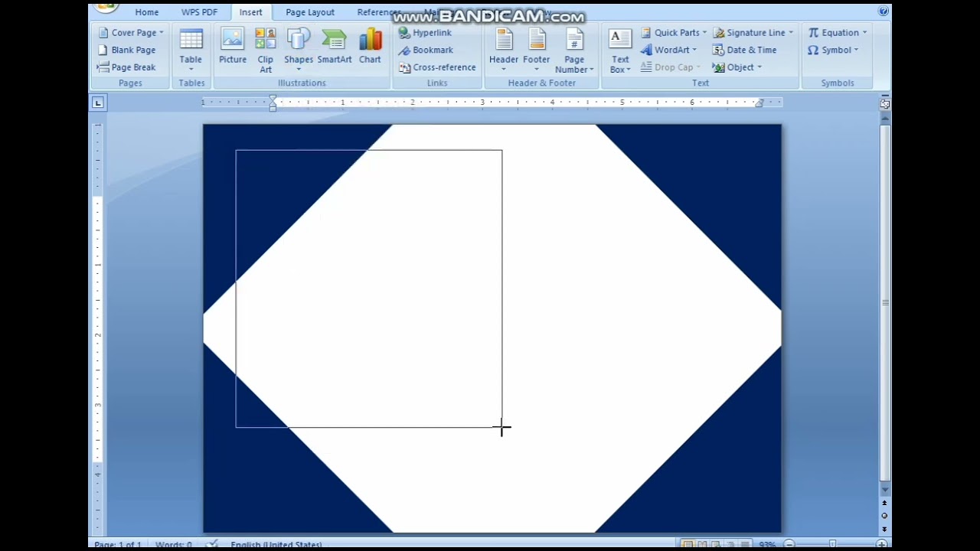980x551 pixels.
Task: Open the Page Number dropdown
Action: point(574,51)
